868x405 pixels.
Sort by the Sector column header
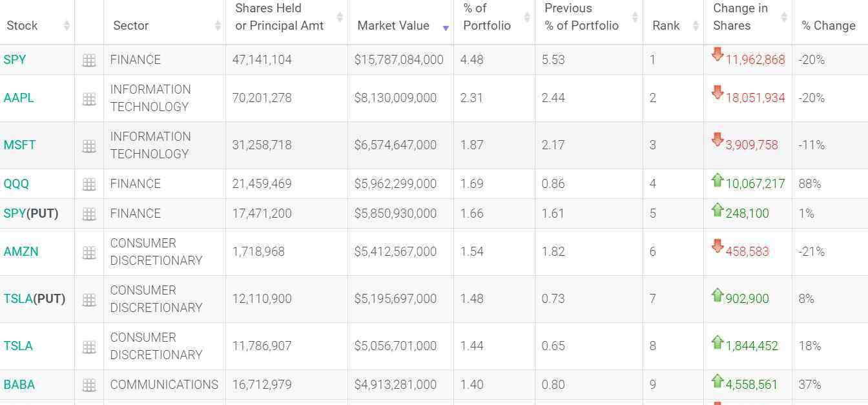coord(131,26)
